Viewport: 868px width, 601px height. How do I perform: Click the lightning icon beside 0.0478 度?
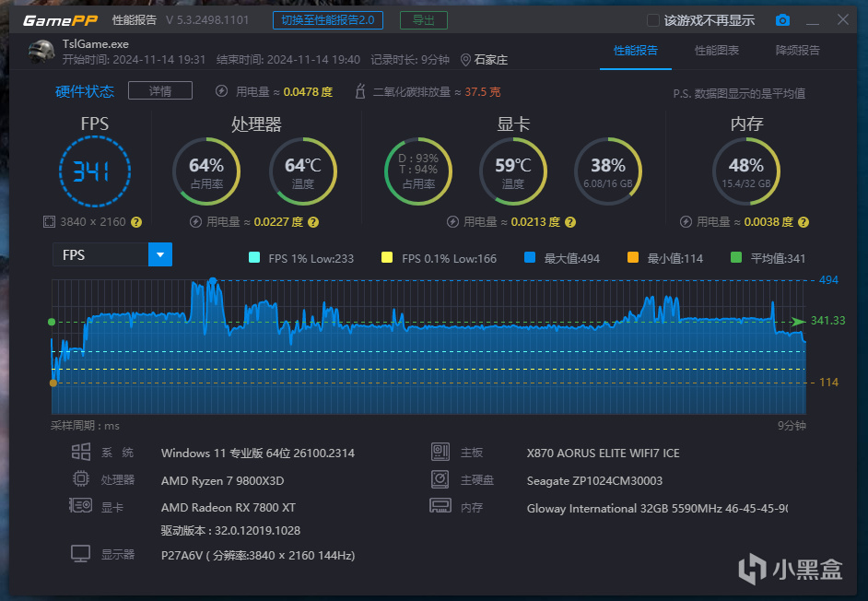coord(221,91)
